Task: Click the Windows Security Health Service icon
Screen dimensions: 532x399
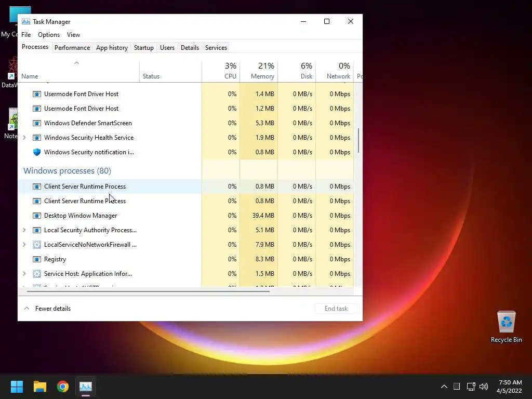Action: 37,138
